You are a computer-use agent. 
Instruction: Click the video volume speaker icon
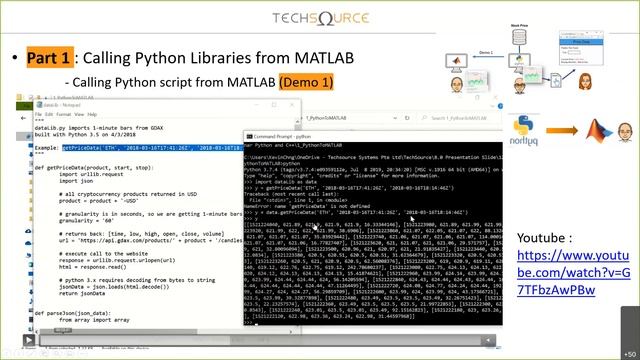(488, 340)
